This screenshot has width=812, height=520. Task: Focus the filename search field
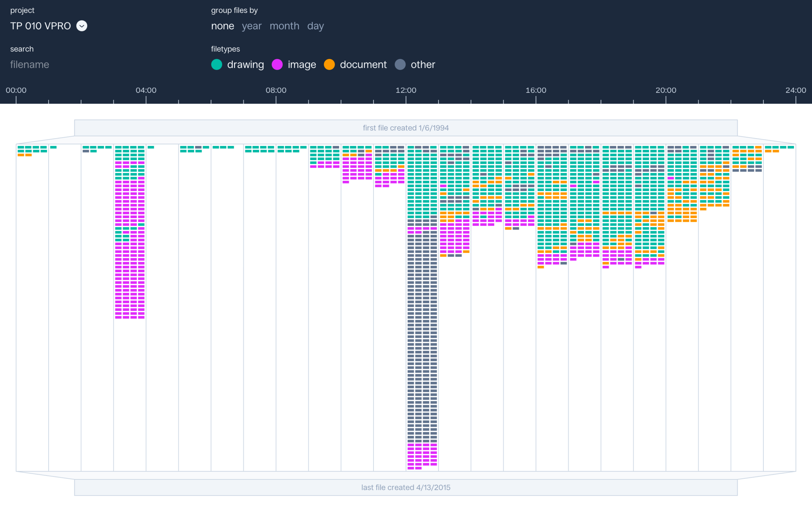[x=30, y=64]
